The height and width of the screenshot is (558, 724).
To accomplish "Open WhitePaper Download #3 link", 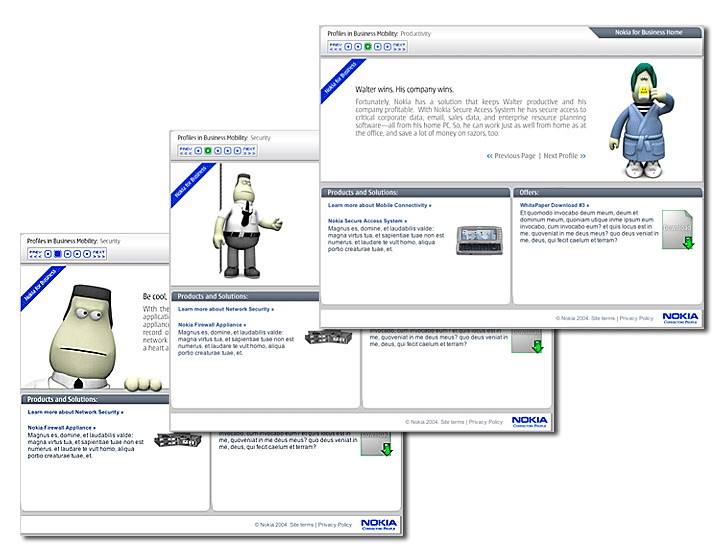I will 555,205.
